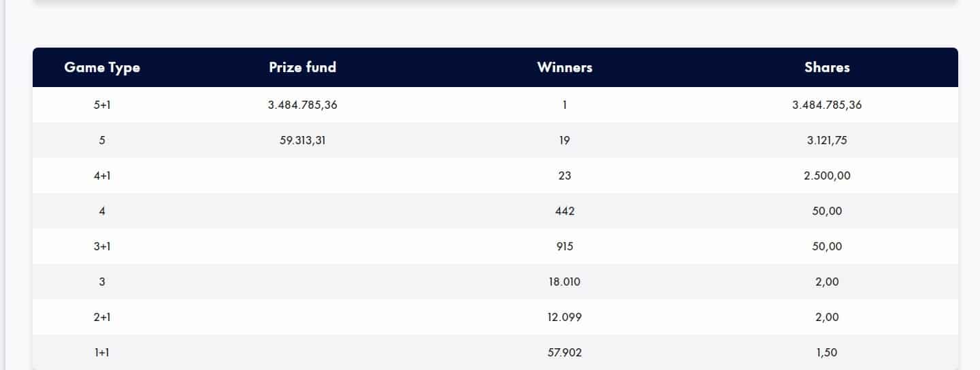
Task: Select the 3+1 game type cell
Action: click(x=102, y=246)
